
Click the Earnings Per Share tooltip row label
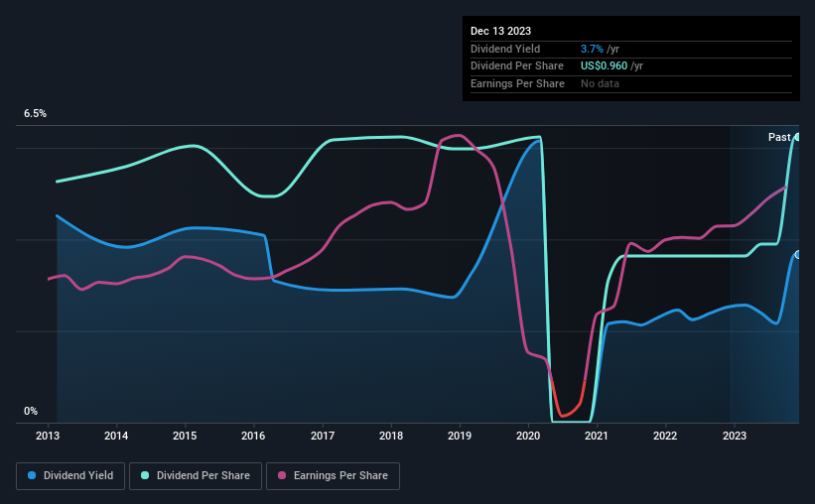pyautogui.click(x=517, y=83)
